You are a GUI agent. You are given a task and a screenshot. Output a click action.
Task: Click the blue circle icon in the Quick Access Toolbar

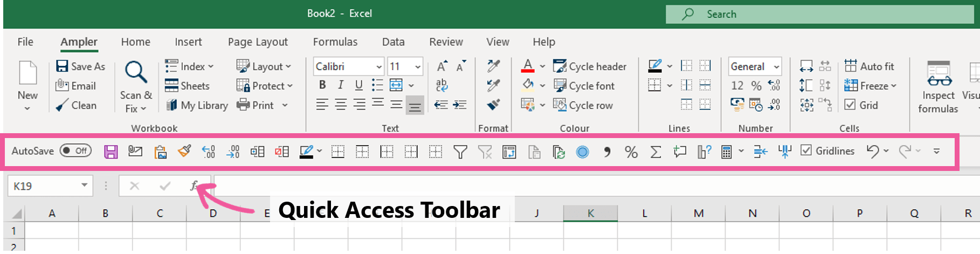(583, 152)
